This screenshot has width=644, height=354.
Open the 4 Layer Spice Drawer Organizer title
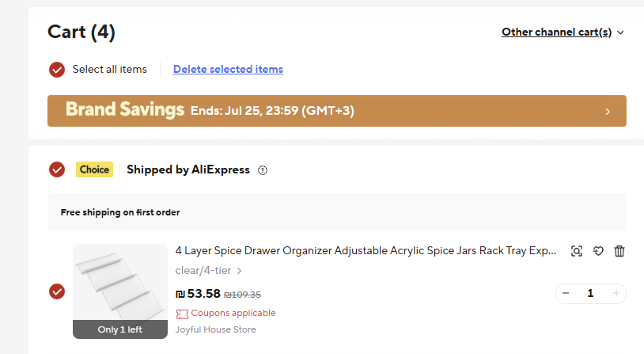pos(366,251)
